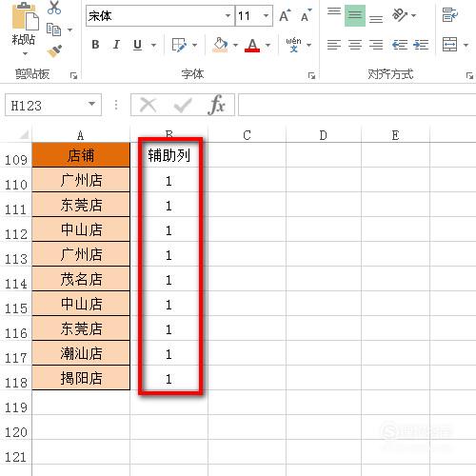Click the formula bar Cancel X
476x476 pixels.
click(148, 105)
